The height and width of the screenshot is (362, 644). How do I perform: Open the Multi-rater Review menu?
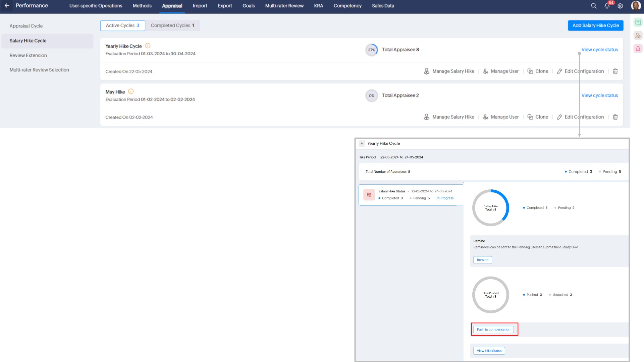(x=284, y=6)
